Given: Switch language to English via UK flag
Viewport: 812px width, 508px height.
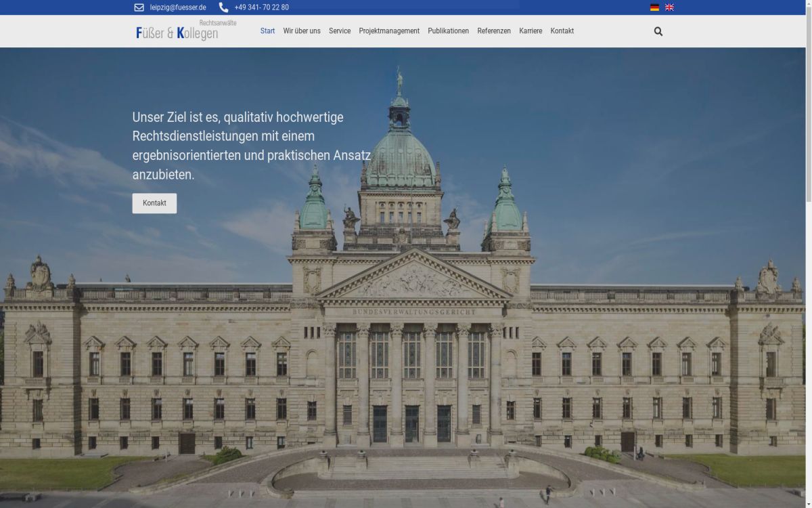Looking at the screenshot, I should [x=669, y=7].
